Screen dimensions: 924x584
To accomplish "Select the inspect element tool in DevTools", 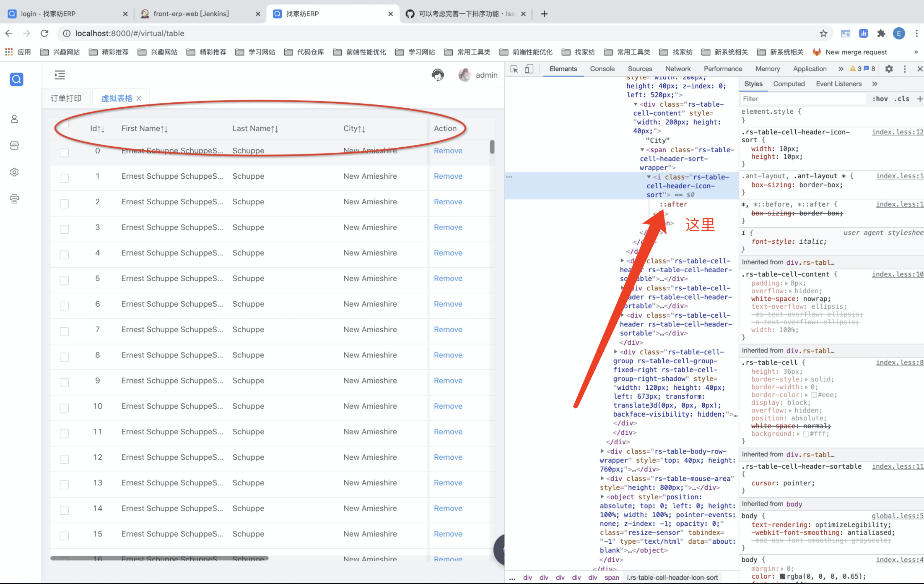I will click(514, 69).
